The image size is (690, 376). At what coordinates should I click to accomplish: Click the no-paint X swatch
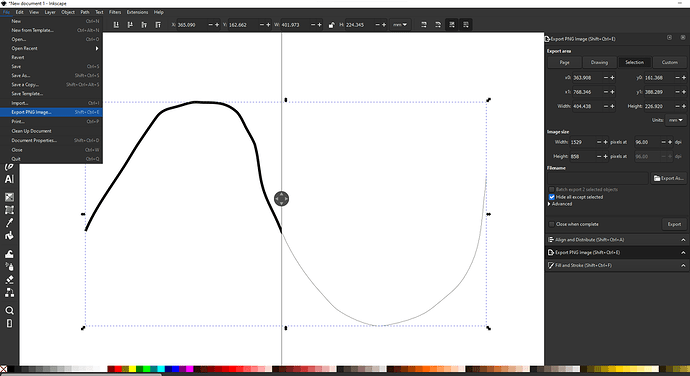(4, 369)
